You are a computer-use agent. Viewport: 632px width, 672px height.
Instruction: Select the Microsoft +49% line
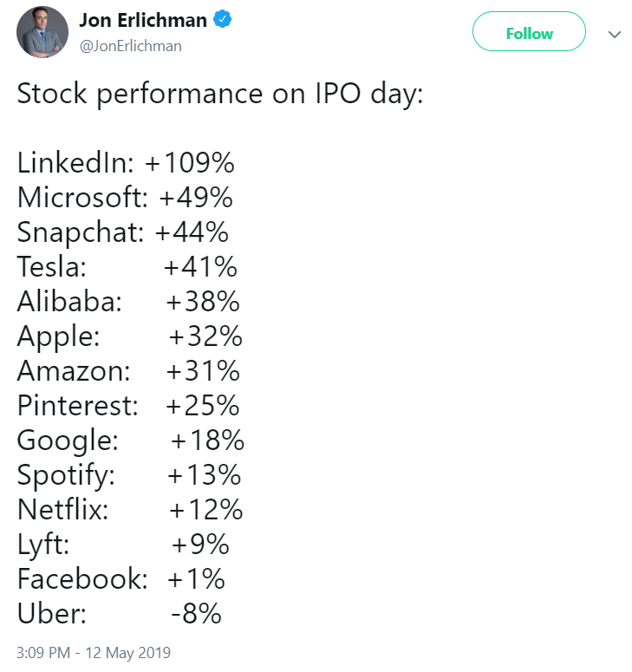click(x=125, y=197)
